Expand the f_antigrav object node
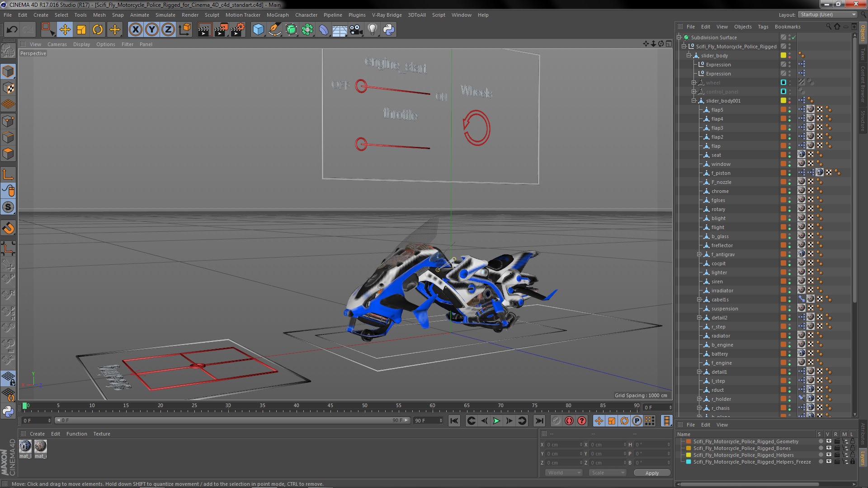The width and height of the screenshot is (868, 488). [699, 254]
